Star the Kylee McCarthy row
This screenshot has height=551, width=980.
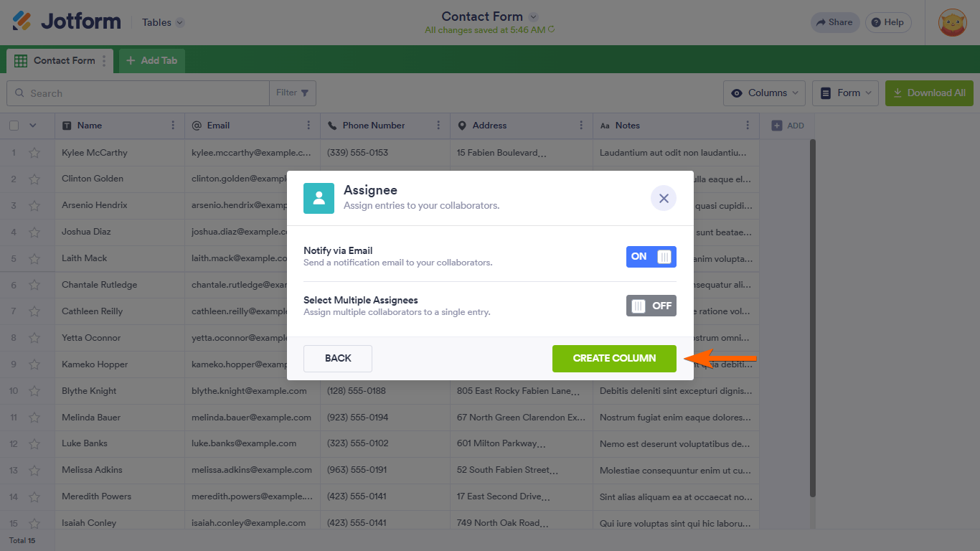tap(34, 153)
